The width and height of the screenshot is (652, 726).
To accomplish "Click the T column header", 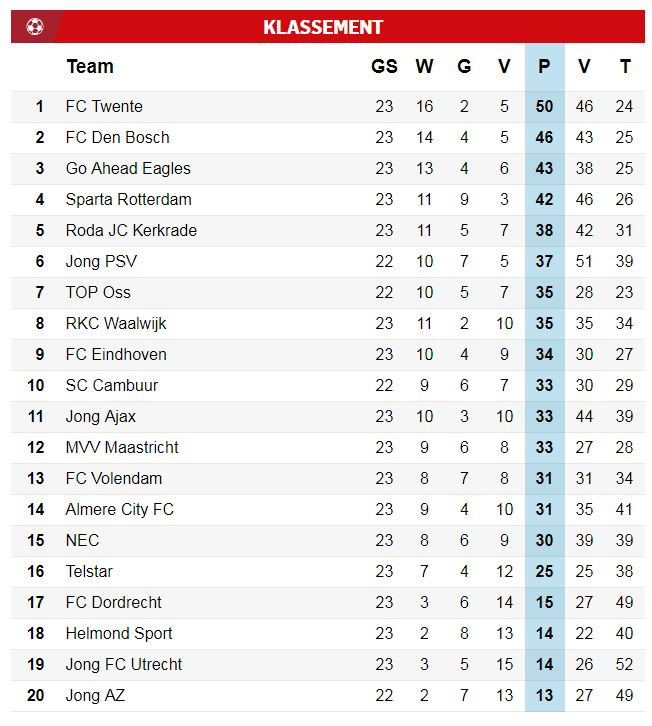I will point(625,67).
